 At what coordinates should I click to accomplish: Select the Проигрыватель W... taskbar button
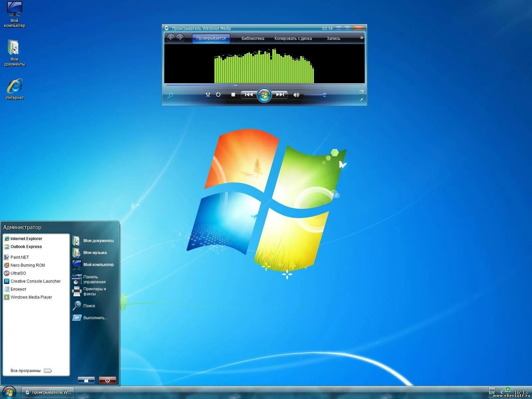point(48,392)
